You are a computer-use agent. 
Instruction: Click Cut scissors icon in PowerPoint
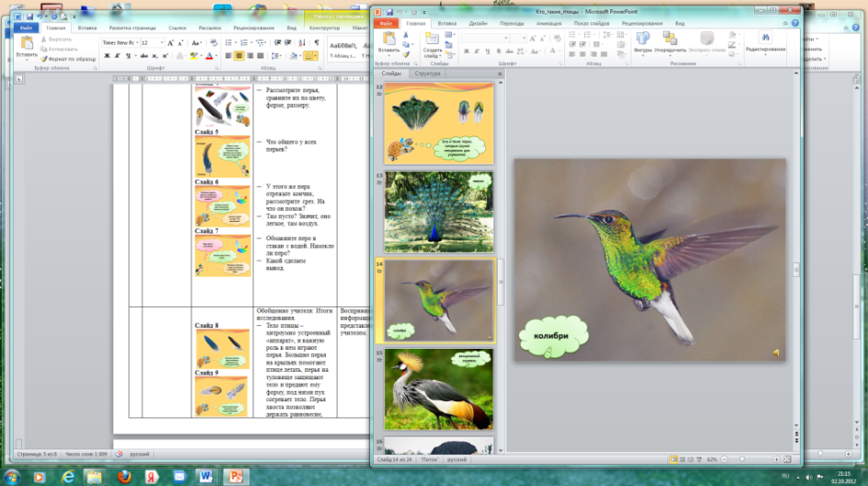pyautogui.click(x=406, y=35)
